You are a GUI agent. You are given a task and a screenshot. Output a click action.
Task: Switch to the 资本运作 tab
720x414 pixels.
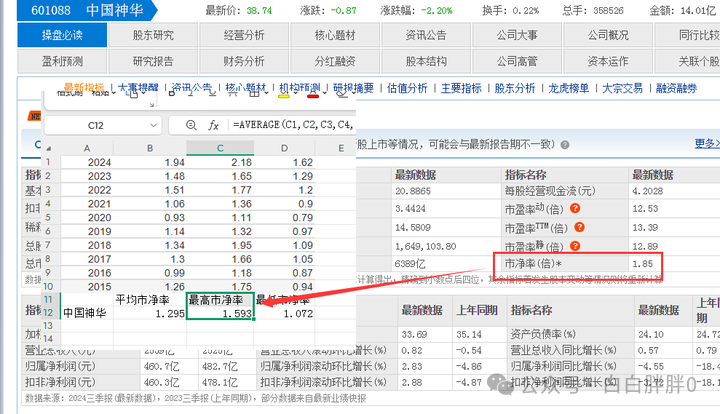(x=608, y=61)
